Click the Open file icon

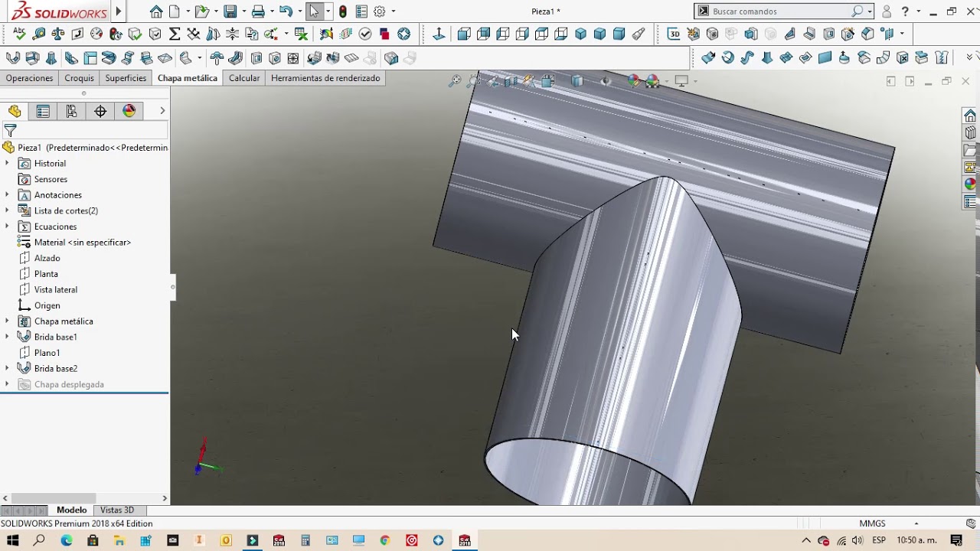[201, 11]
